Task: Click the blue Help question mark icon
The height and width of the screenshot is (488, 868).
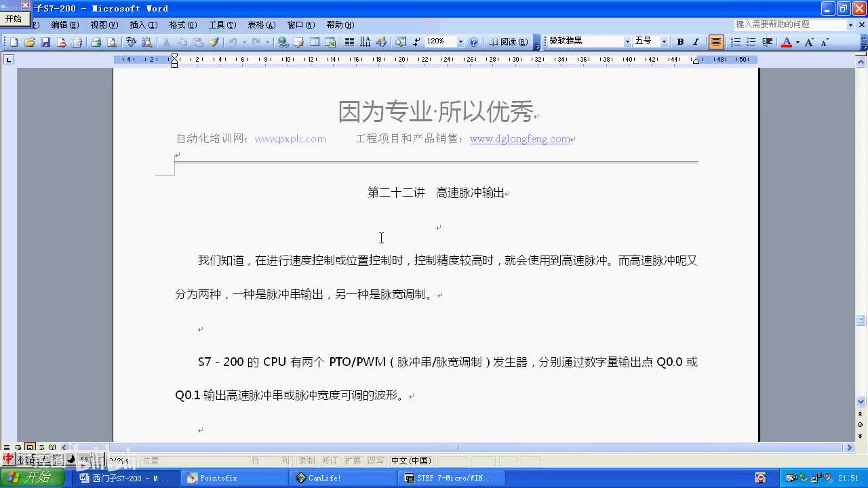Action: pyautogui.click(x=473, y=42)
